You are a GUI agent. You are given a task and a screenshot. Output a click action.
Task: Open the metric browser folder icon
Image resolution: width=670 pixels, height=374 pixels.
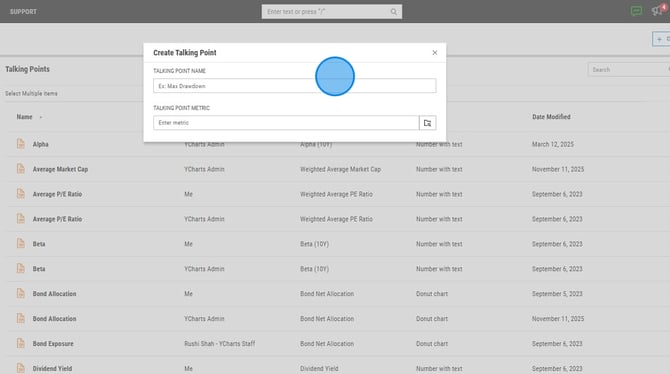click(x=427, y=123)
